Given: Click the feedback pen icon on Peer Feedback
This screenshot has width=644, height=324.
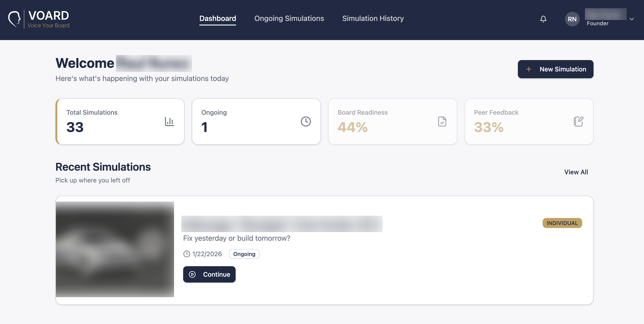Looking at the screenshot, I should tap(579, 122).
